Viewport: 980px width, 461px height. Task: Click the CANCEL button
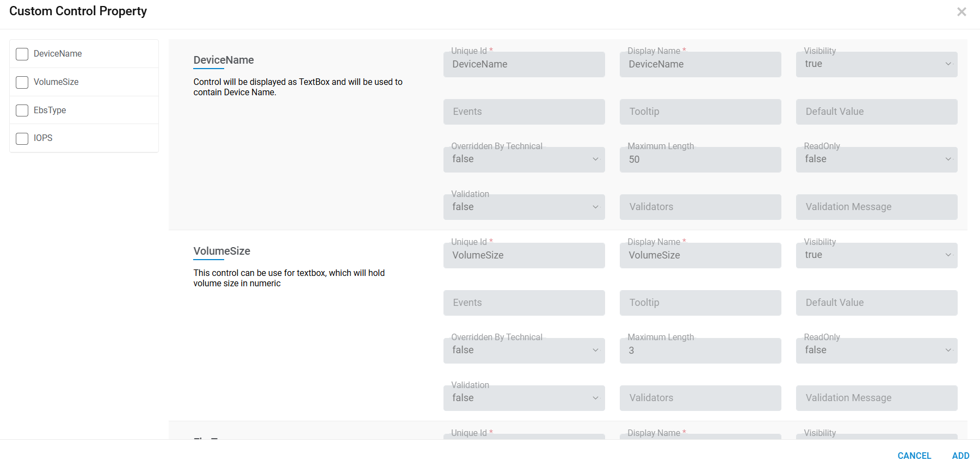[914, 456]
